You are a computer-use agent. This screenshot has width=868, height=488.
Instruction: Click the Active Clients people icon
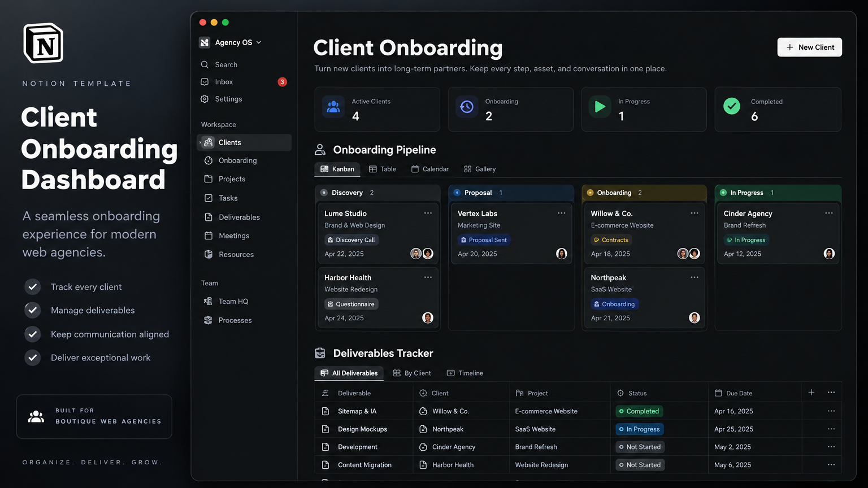pos(333,106)
